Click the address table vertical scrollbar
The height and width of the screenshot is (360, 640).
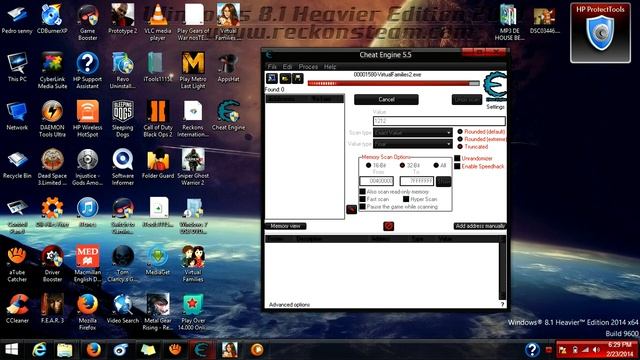(502, 267)
